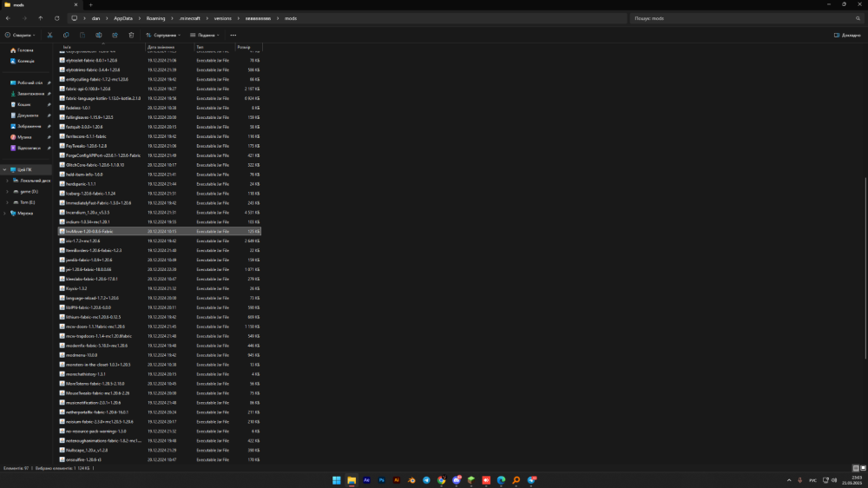Image resolution: width=868 pixels, height=488 pixels.
Task: Expand the Network (Мережа) node
Action: pos(4,214)
